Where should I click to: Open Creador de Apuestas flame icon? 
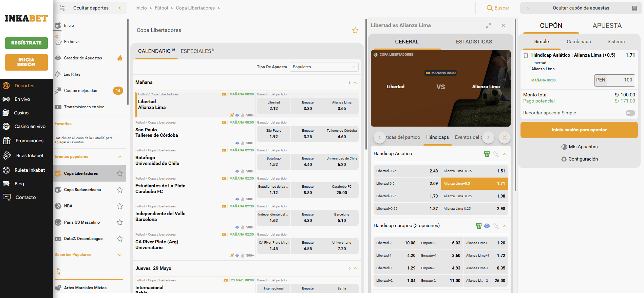point(120,58)
